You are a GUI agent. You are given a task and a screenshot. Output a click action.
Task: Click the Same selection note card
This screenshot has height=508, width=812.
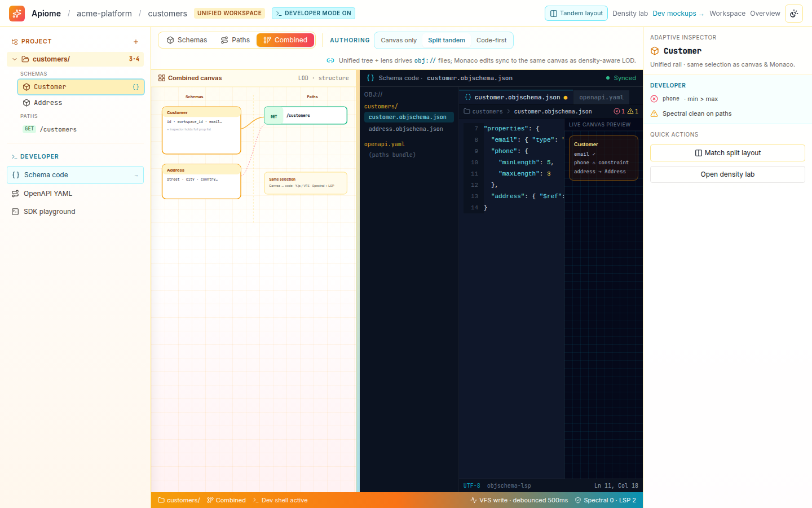(306, 183)
